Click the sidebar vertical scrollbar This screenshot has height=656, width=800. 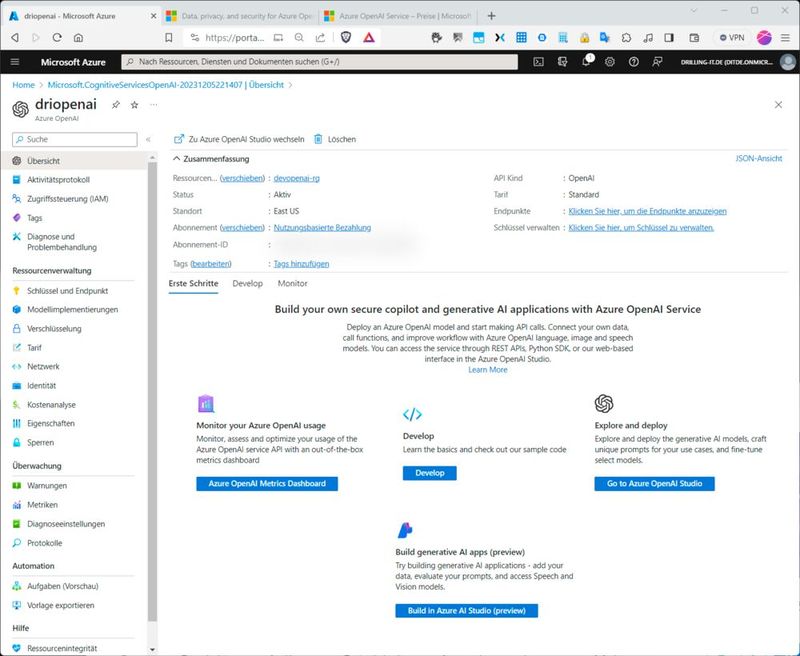coord(152,392)
